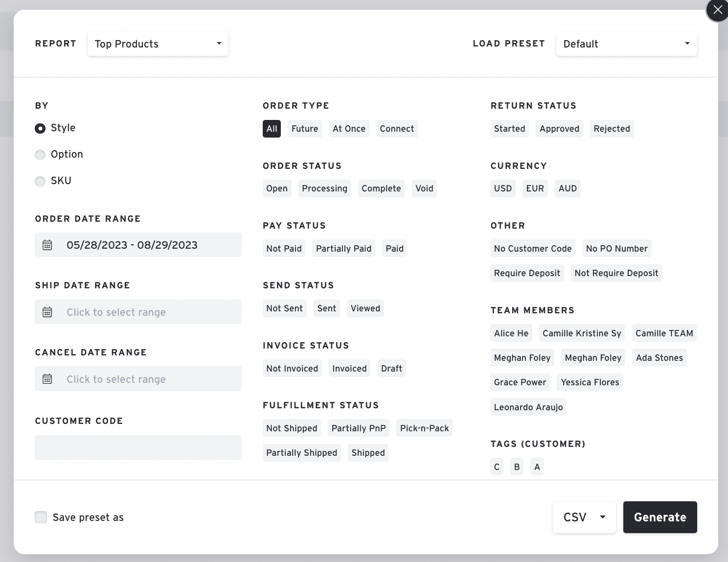Open the Ship Date Range calendar picker
Screen dimensions: 728x562
(138, 312)
